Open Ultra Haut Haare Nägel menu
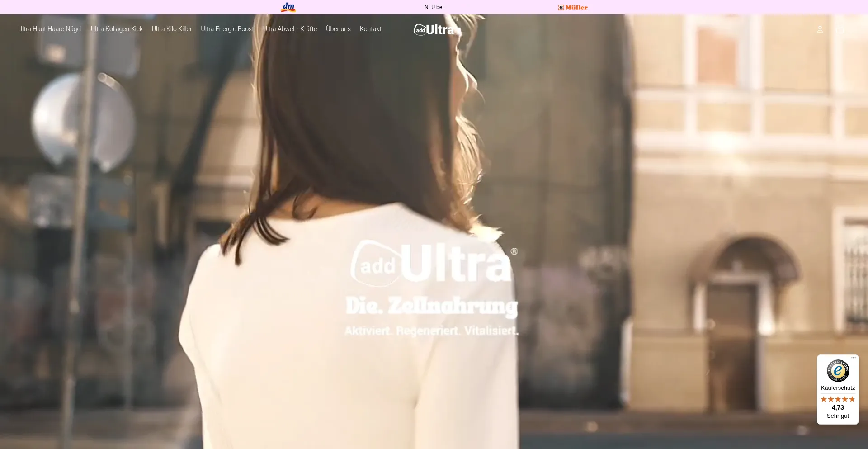 point(50,29)
